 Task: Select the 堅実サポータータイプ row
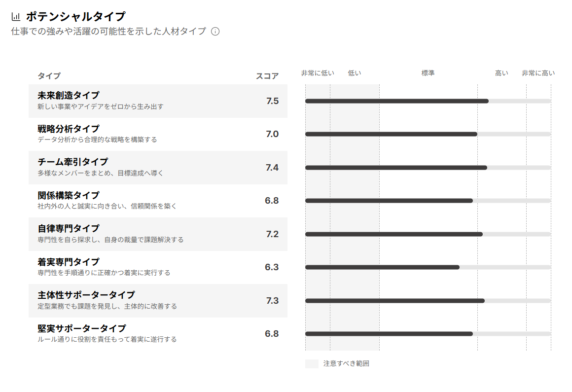(x=158, y=334)
